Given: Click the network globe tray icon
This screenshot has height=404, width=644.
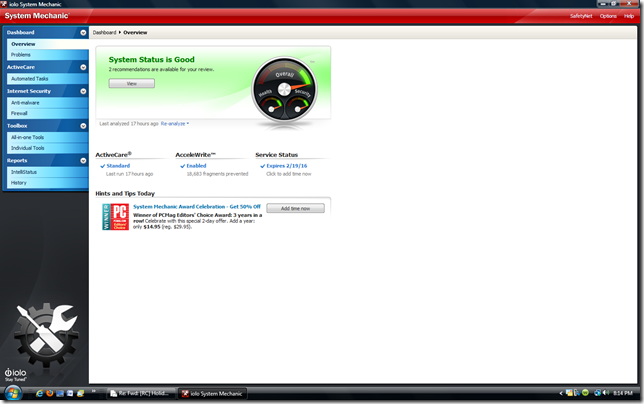Looking at the screenshot, I should coord(598,393).
